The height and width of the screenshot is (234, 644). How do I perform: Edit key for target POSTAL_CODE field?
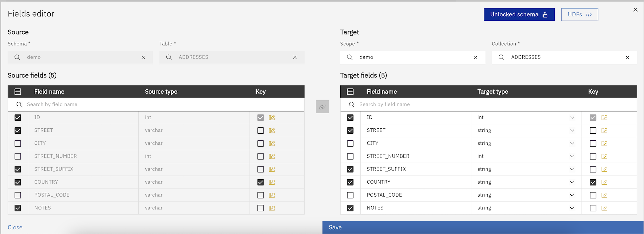[604, 195]
